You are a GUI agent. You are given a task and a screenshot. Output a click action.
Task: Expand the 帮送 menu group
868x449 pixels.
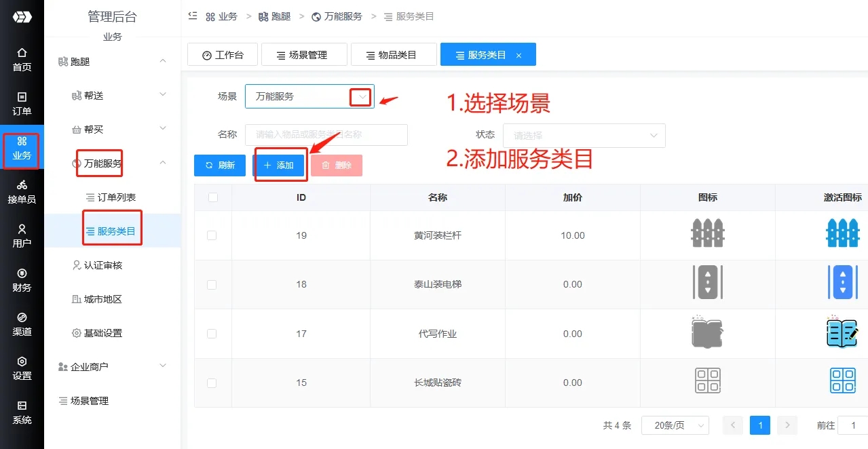pos(119,96)
